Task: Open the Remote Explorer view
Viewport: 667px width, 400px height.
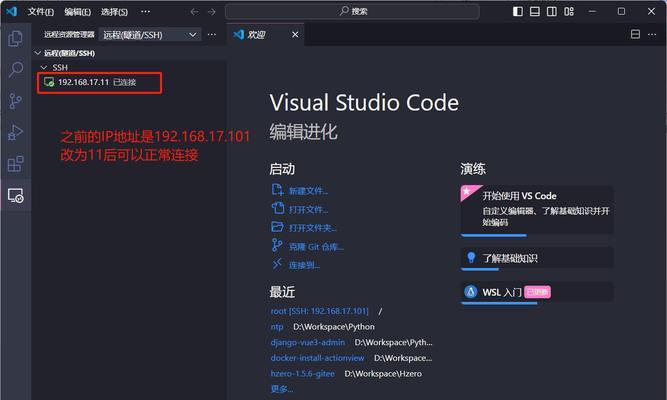Action: [x=15, y=195]
